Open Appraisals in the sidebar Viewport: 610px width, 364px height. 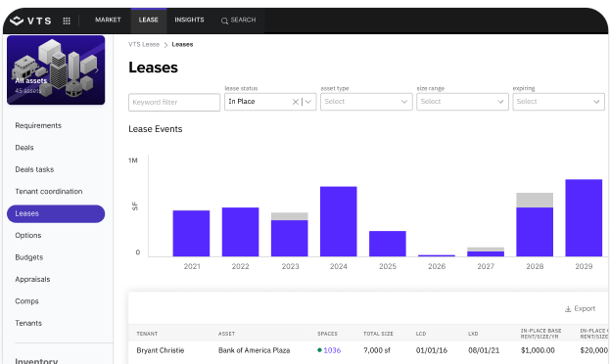coord(32,279)
